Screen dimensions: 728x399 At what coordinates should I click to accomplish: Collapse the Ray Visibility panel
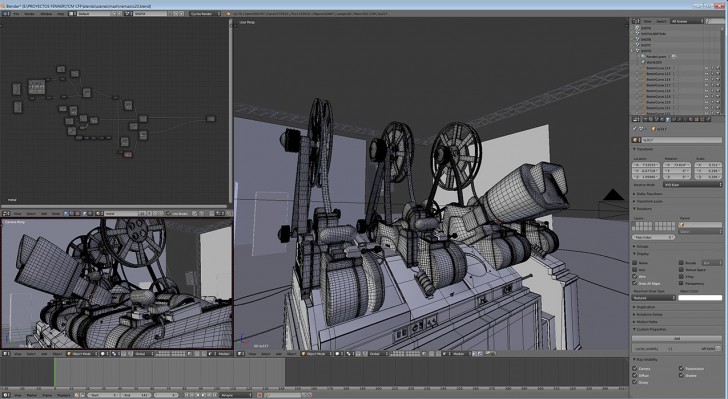coord(645,360)
